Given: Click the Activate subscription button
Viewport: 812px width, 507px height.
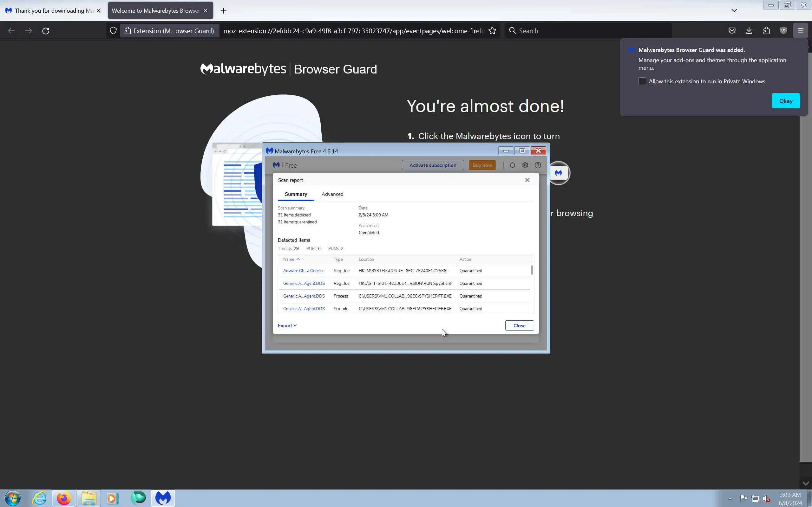Looking at the screenshot, I should coord(433,165).
